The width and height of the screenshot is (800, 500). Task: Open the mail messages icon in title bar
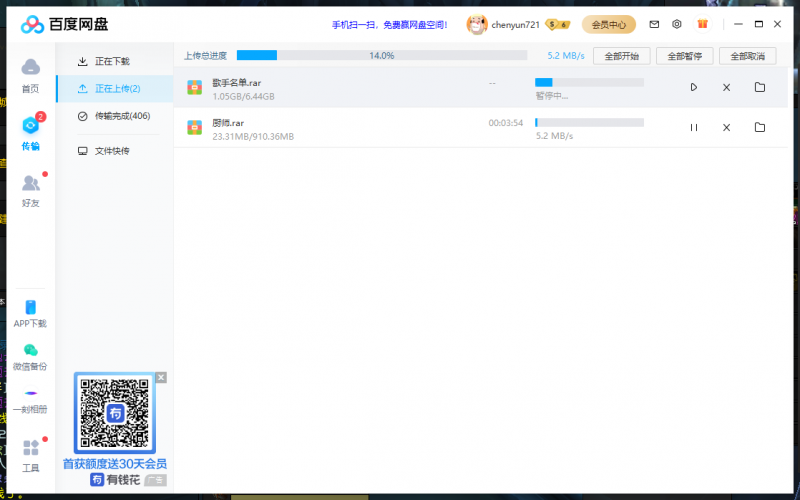point(654,24)
